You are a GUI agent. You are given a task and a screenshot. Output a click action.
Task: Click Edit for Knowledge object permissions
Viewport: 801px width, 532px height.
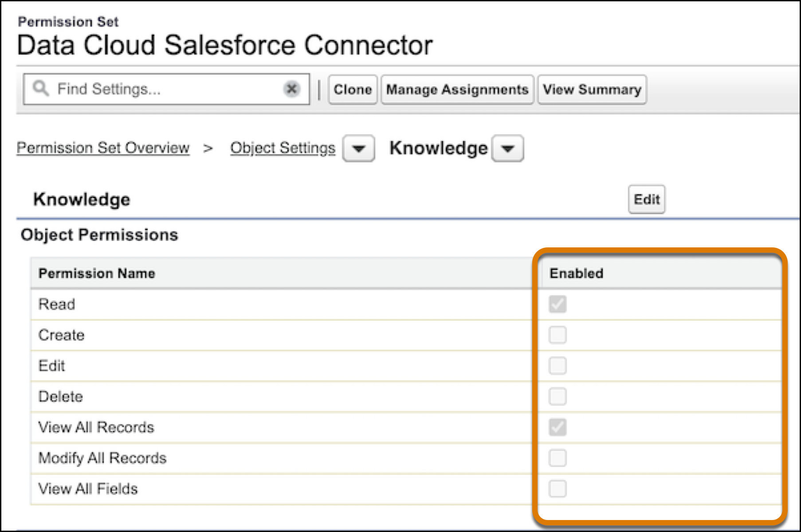click(x=646, y=199)
